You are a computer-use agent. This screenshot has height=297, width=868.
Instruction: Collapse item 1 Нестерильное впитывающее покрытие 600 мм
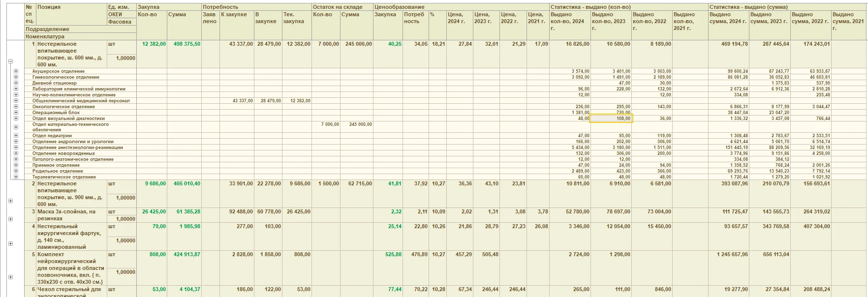tap(10, 61)
